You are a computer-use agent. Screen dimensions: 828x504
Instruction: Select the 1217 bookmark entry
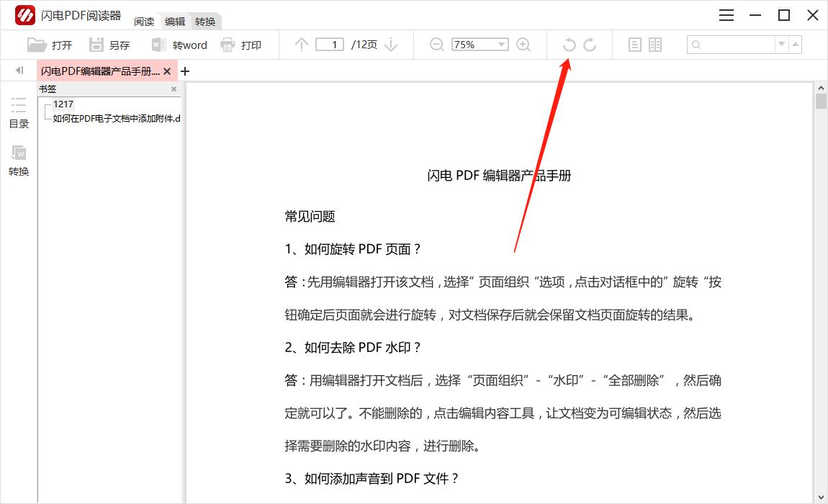click(63, 104)
